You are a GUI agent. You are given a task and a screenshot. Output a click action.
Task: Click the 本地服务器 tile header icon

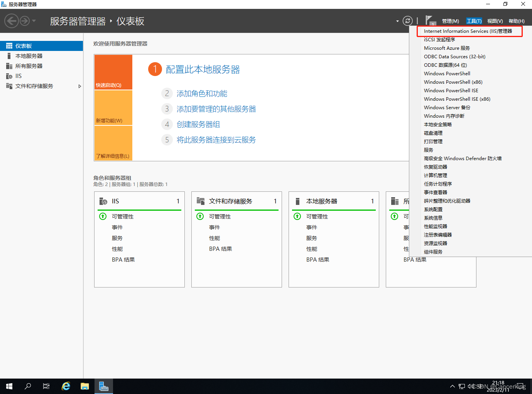click(297, 201)
